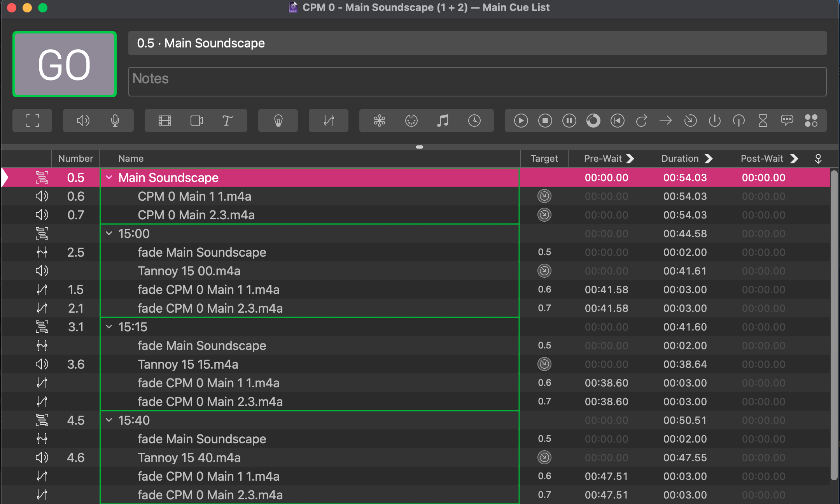Screen dimensions: 840x504
Task: Click the cue number 3.6
Action: point(76,364)
